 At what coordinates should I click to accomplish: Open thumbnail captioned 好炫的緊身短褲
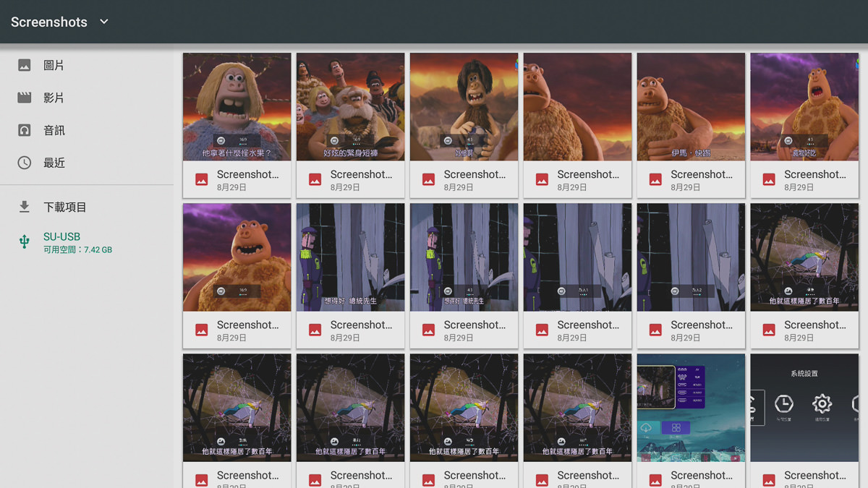(351, 107)
